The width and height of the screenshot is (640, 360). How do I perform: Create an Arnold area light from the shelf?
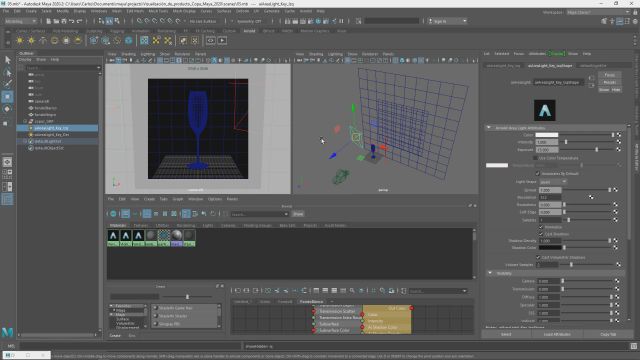pos(20,40)
